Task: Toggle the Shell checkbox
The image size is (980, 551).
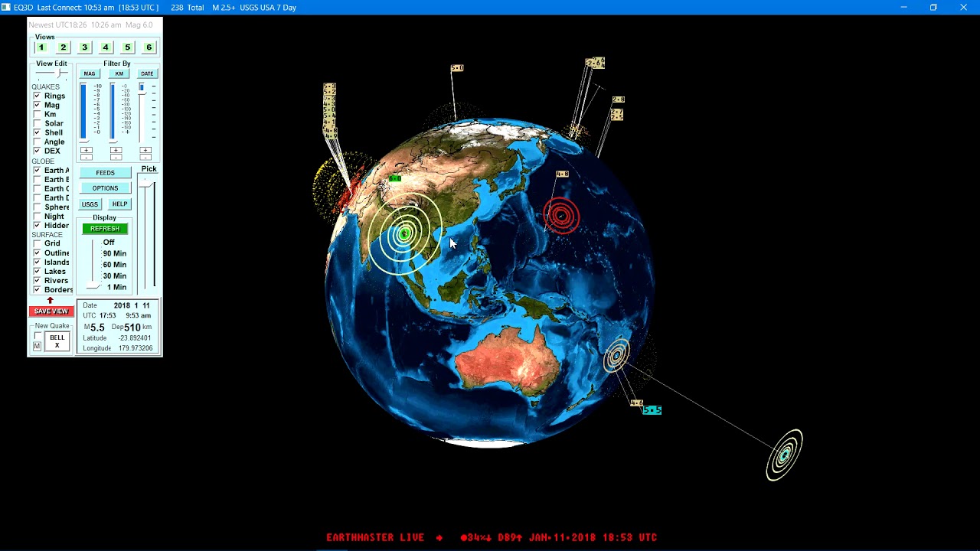Action: tap(37, 132)
